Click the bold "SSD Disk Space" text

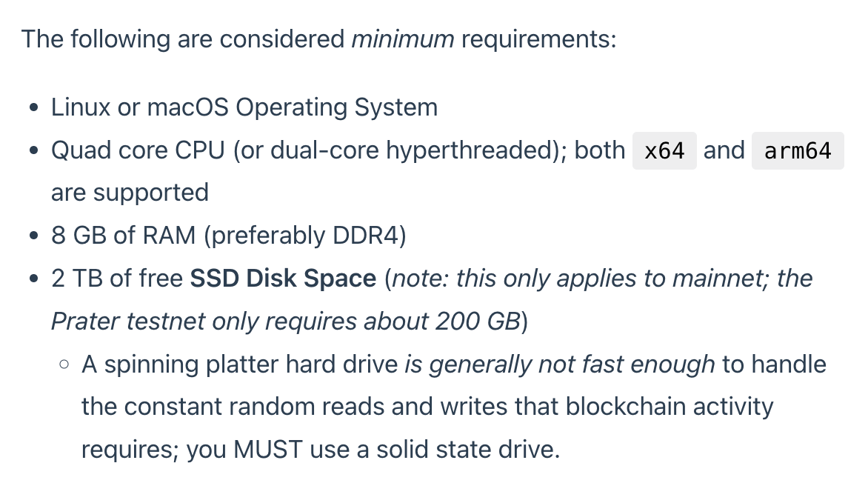pos(283,279)
